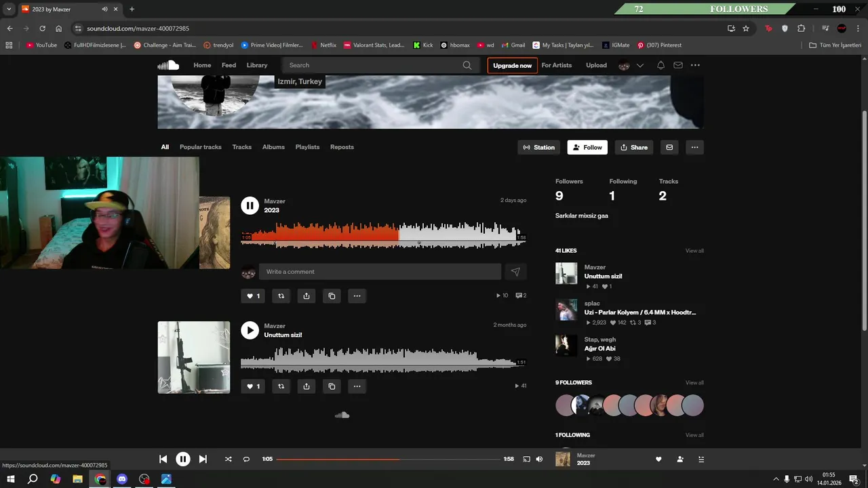Image resolution: width=868 pixels, height=488 pixels.
Task: Play the track Unuttum sizi!
Action: tap(250, 330)
